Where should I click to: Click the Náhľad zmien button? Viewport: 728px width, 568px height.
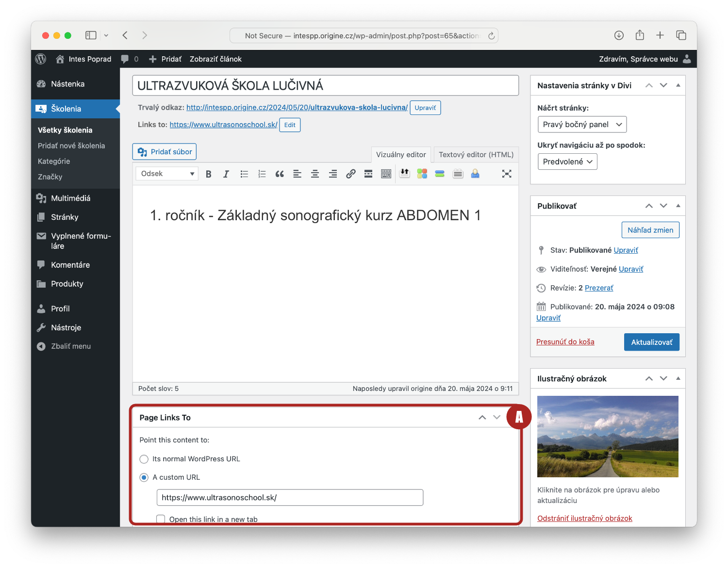pyautogui.click(x=650, y=230)
